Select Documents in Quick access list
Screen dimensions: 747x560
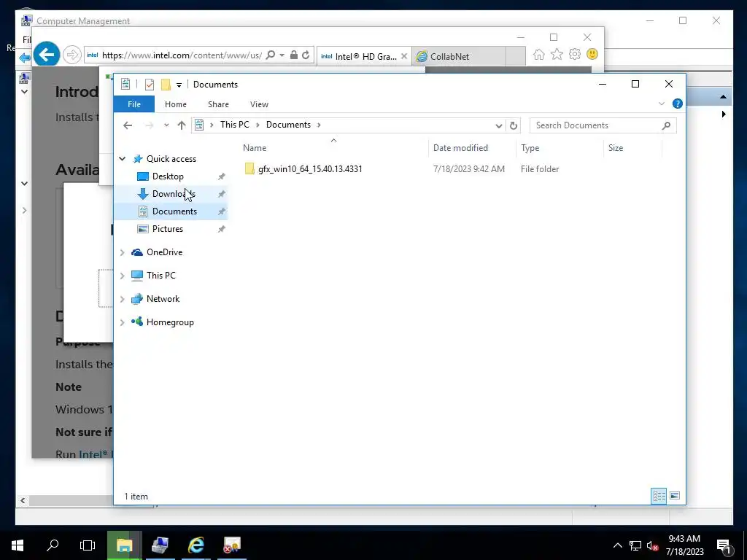coord(174,211)
